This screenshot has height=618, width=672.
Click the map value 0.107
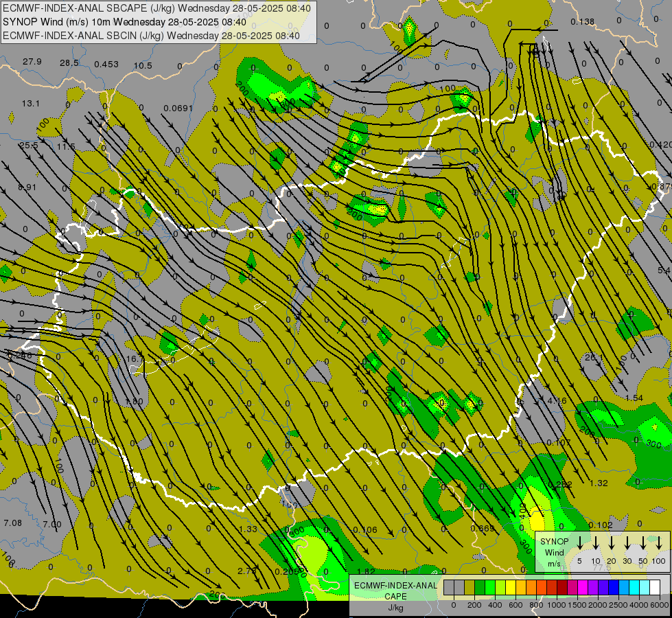click(559, 443)
